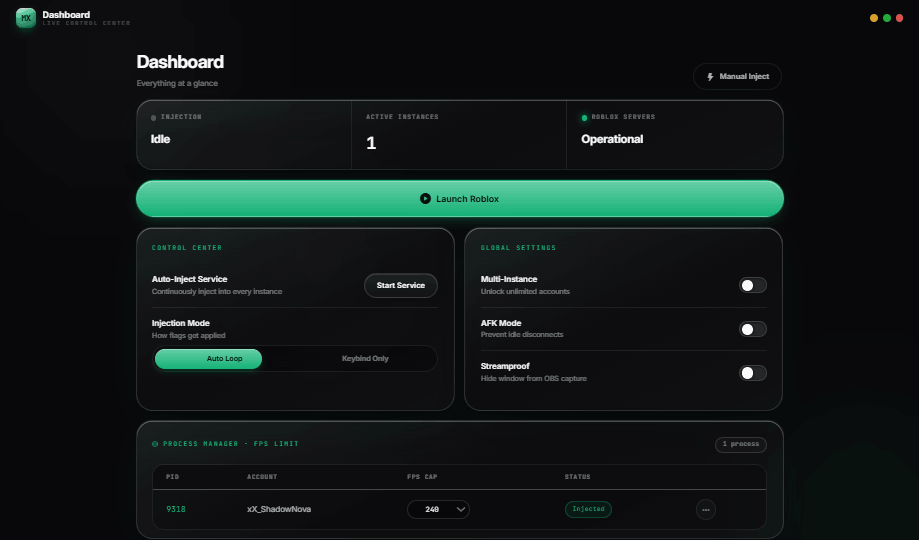
Task: Select account xX_ShadowNova in the table
Action: click(x=279, y=509)
